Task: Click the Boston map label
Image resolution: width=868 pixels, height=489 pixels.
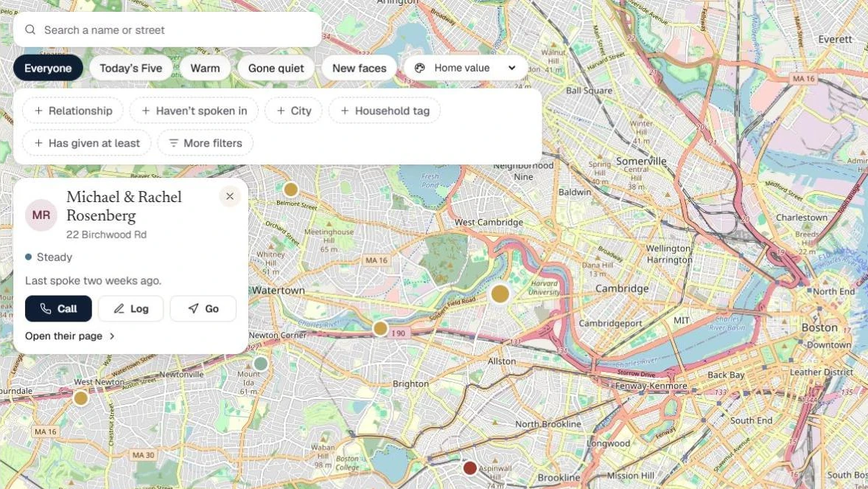Action: pyautogui.click(x=819, y=327)
